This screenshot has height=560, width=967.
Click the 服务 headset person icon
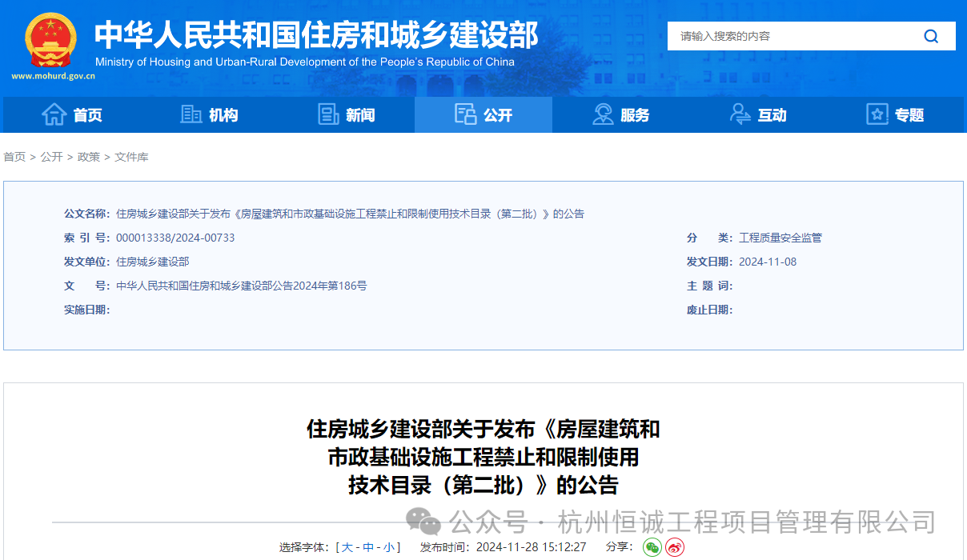point(603,114)
